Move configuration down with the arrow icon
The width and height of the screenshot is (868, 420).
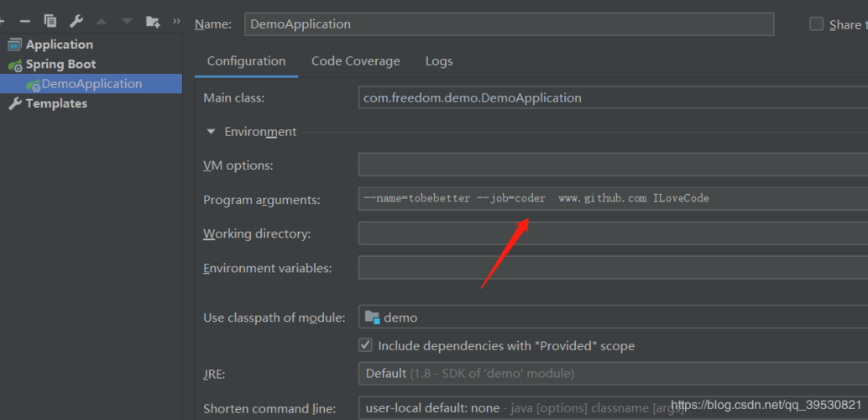tap(127, 22)
